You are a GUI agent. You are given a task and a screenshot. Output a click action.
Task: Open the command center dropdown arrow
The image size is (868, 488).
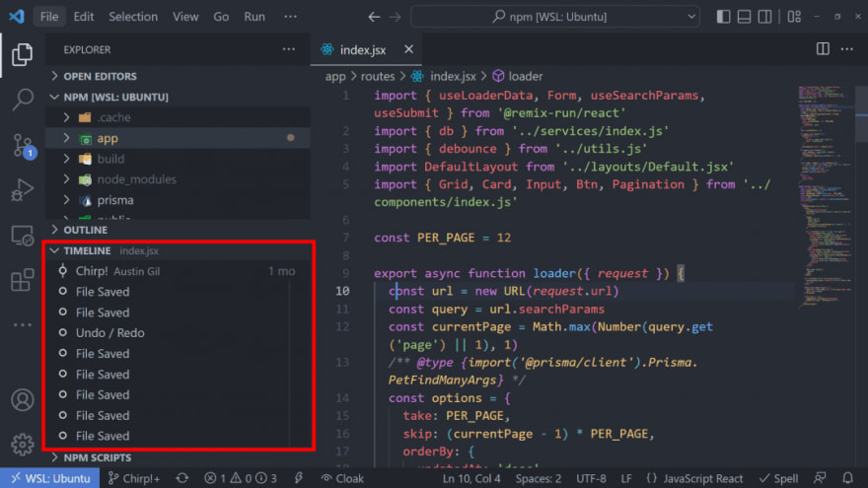691,17
